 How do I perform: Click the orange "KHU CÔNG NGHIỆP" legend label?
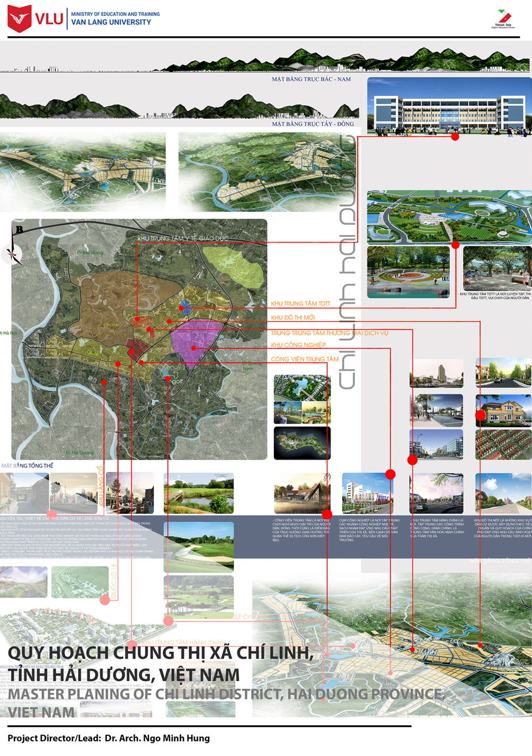coord(298,345)
